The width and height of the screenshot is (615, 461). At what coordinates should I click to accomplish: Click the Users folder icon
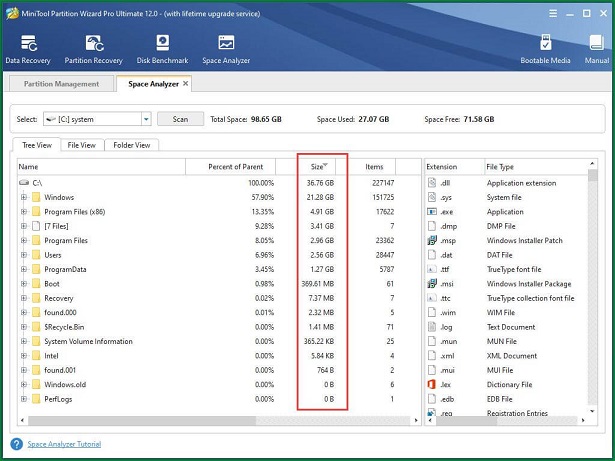36,255
